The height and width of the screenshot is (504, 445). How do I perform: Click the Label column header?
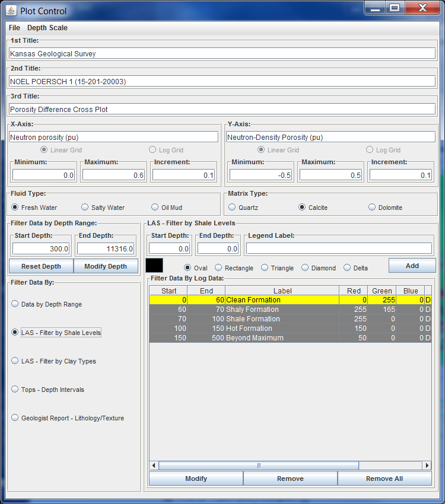282,291
